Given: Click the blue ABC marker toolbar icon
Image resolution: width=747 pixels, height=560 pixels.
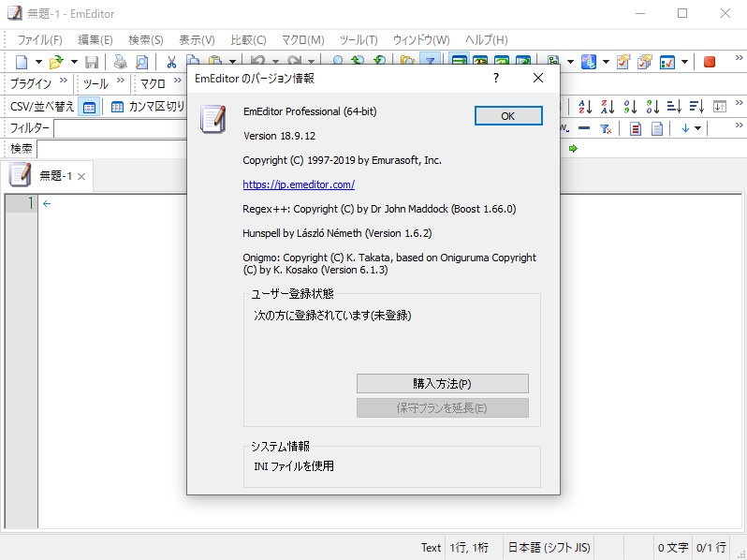Looking at the screenshot, I should tap(589, 62).
